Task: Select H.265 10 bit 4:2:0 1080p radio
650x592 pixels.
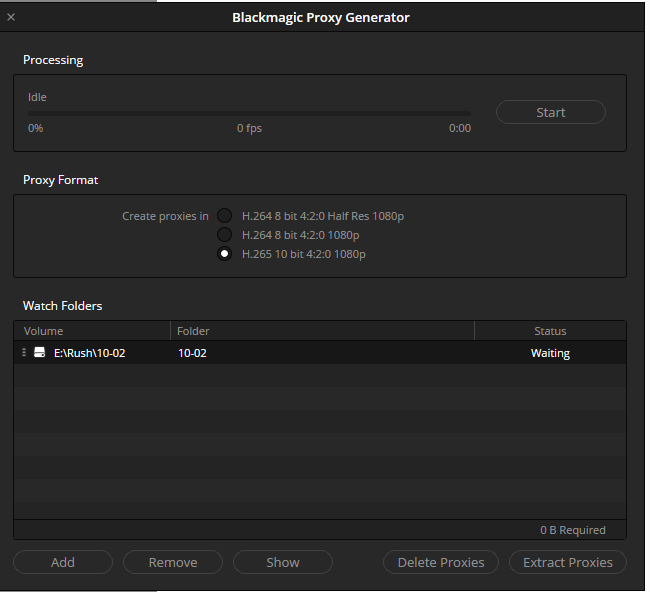Action: tap(225, 254)
